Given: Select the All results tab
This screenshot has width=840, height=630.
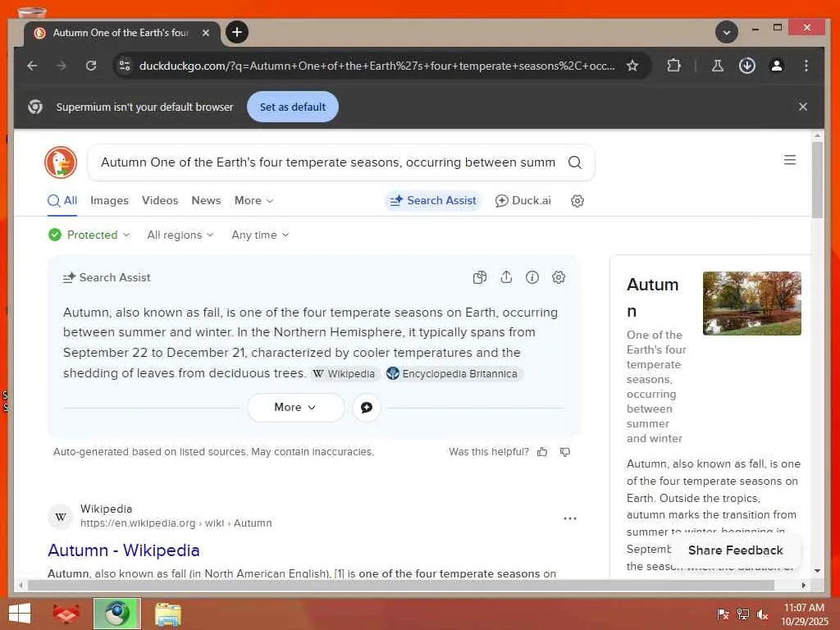Looking at the screenshot, I should 62,201.
